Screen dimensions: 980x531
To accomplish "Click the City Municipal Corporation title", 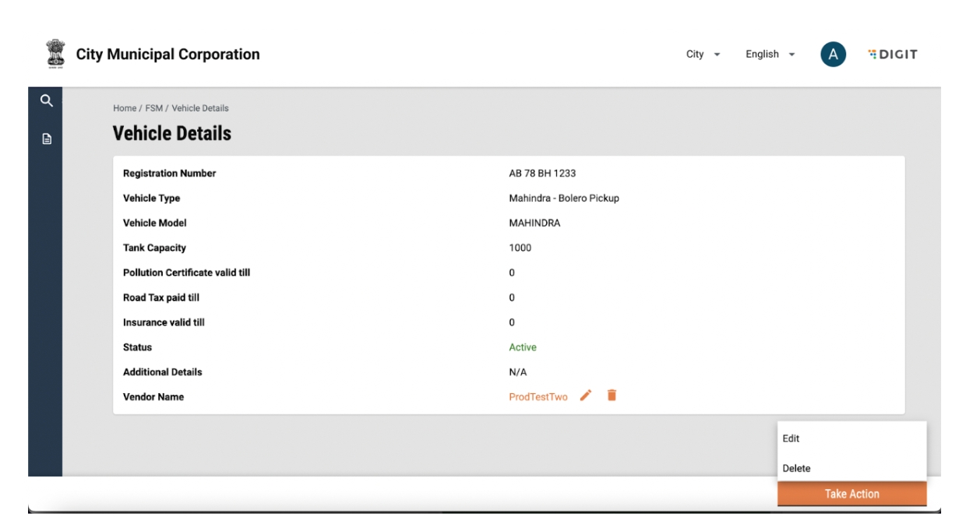I will 167,55.
